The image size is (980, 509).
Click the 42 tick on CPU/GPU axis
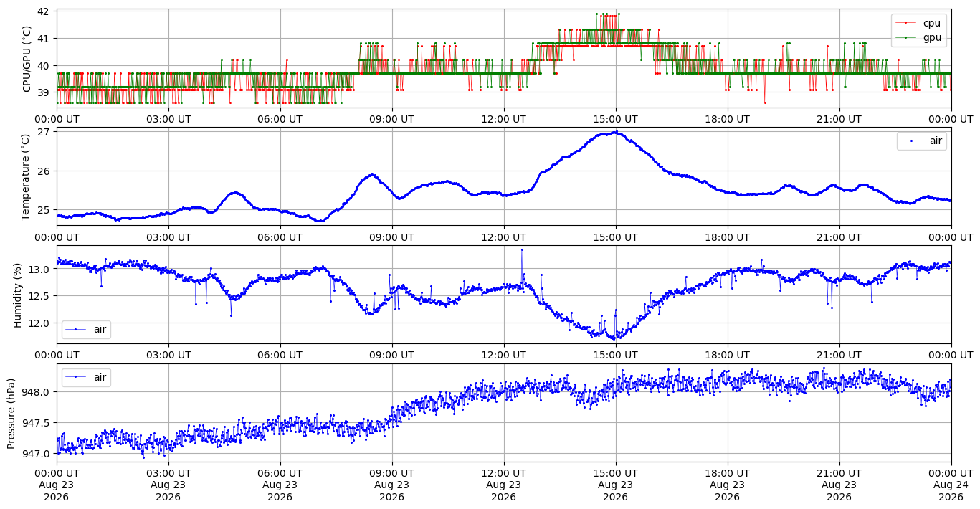point(43,11)
